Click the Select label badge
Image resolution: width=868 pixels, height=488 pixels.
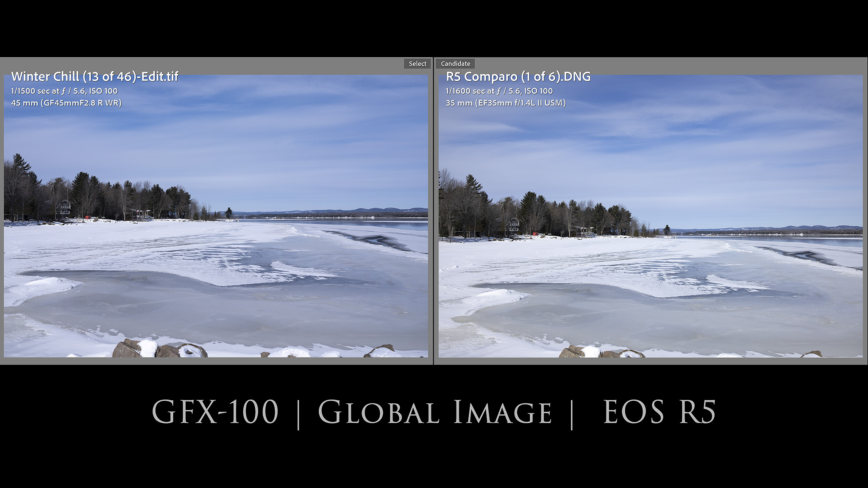point(417,64)
